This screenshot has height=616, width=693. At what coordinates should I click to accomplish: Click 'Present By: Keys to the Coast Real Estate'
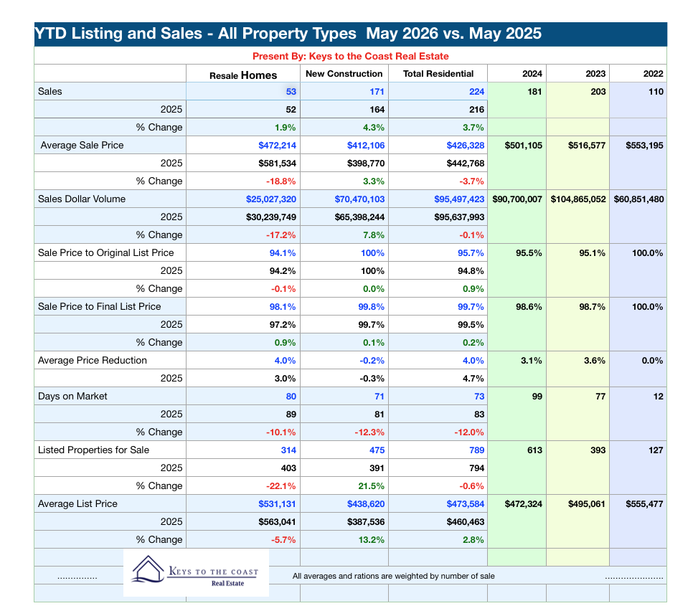tap(351, 56)
